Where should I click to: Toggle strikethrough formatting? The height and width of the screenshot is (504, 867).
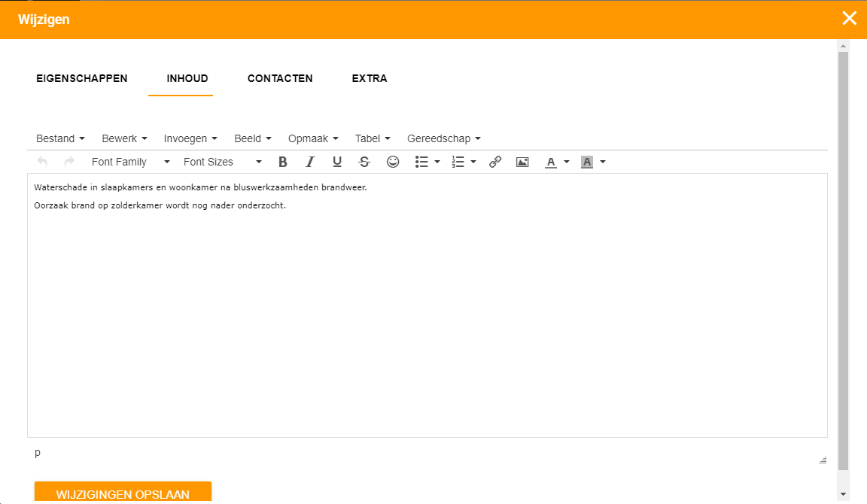click(364, 162)
